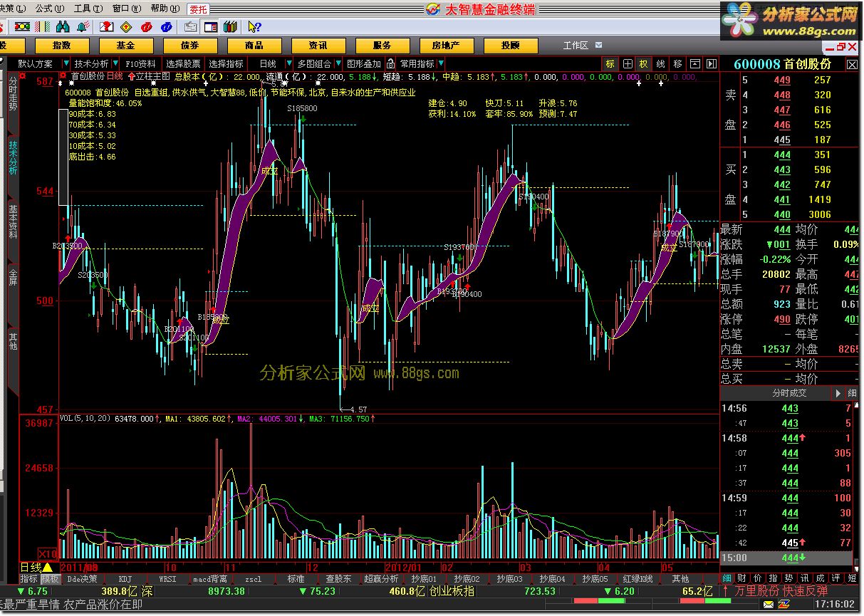Click the 资讯 yellow button
Screen dimensions: 864x616
318,46
